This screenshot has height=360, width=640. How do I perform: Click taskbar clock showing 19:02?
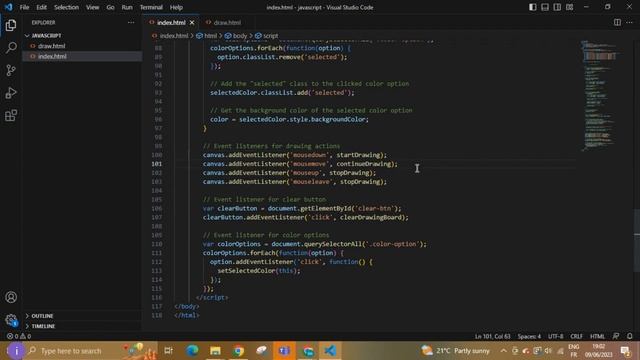599,351
